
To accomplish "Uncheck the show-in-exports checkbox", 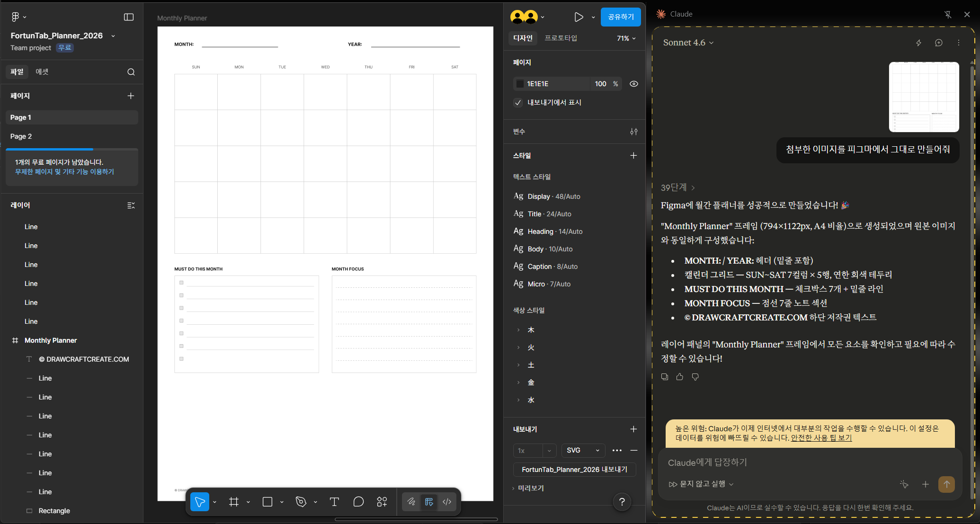I will coord(518,103).
